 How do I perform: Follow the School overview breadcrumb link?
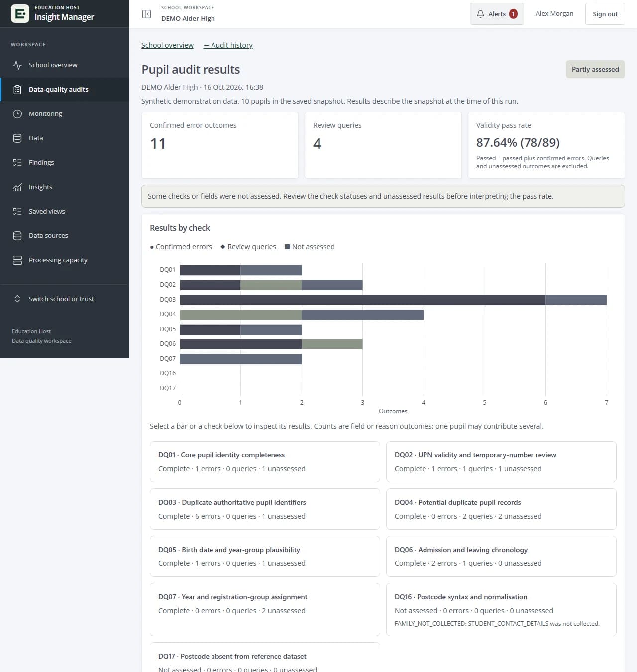pyautogui.click(x=167, y=45)
